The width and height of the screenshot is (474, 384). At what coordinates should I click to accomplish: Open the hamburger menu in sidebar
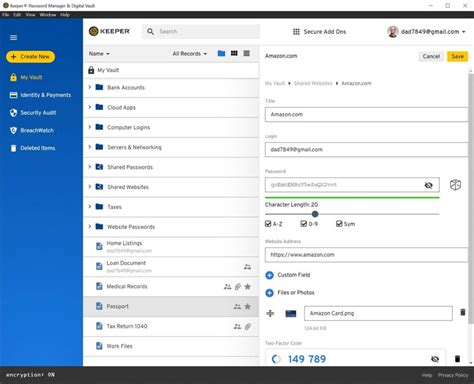coord(13,37)
